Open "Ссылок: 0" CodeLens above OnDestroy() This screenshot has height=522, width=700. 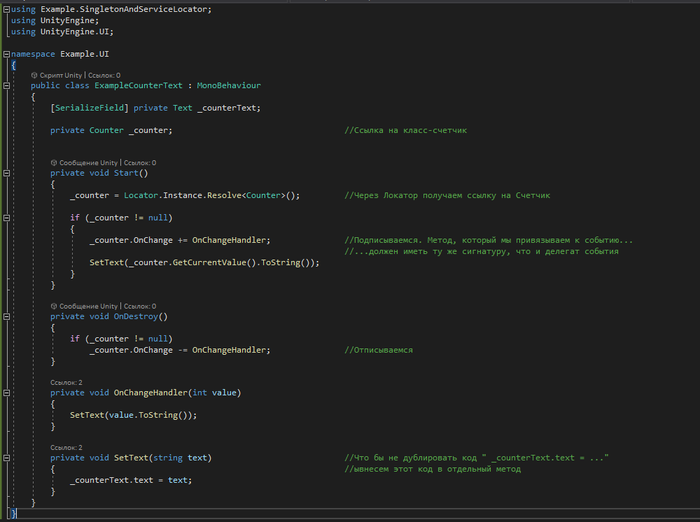pyautogui.click(x=140, y=306)
